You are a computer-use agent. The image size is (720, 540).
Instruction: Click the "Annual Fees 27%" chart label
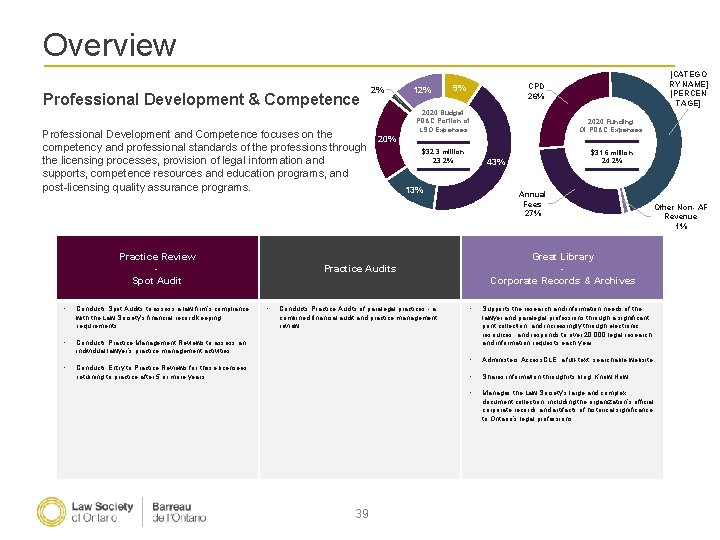(532, 204)
